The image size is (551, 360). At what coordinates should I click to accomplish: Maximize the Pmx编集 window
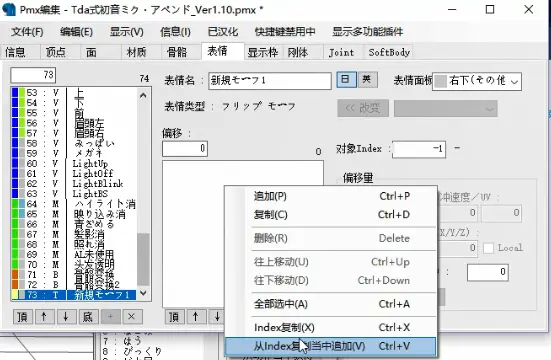(x=490, y=9)
